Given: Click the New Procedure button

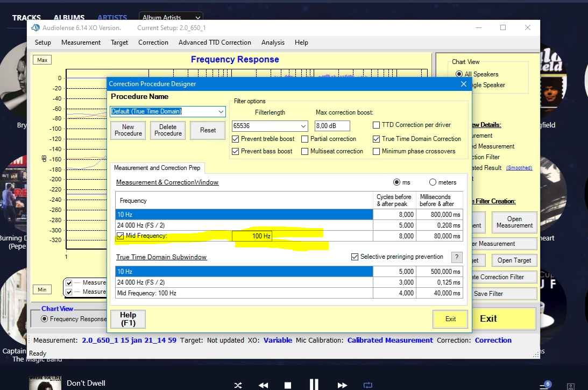Looking at the screenshot, I should [x=128, y=130].
